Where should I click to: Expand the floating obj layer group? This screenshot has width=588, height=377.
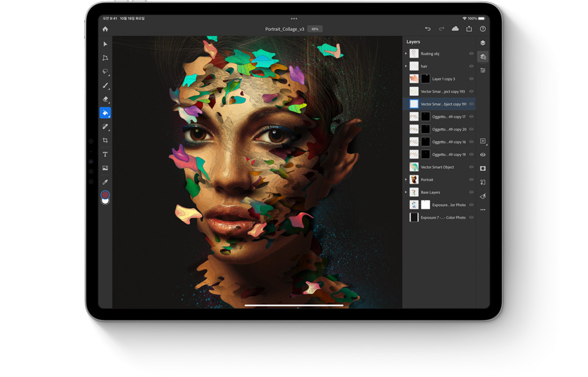[x=405, y=53]
